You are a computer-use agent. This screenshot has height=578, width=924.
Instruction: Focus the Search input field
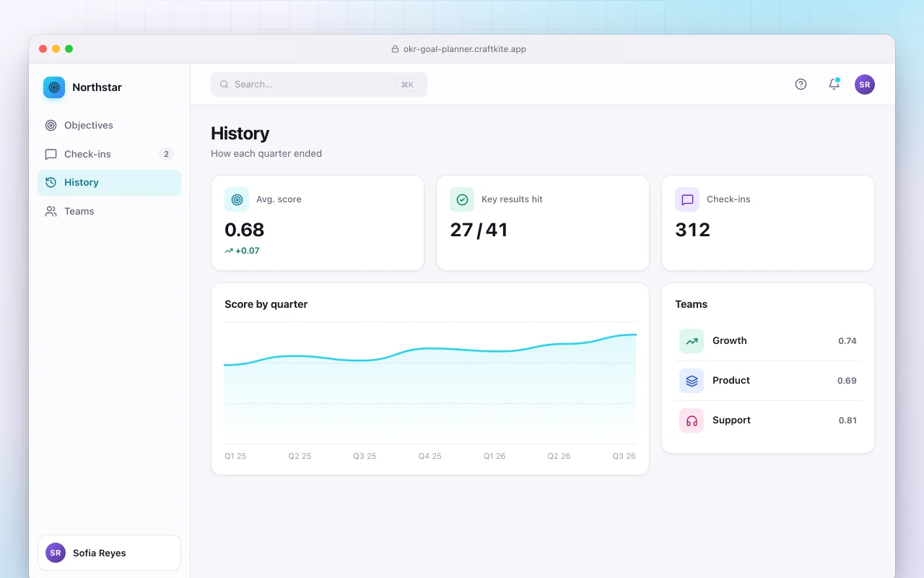pos(319,85)
